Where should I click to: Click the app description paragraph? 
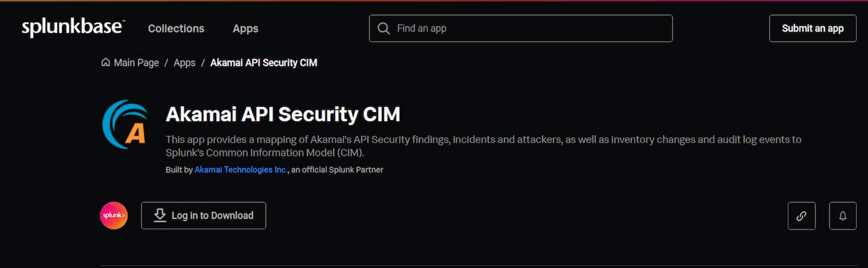(x=482, y=145)
